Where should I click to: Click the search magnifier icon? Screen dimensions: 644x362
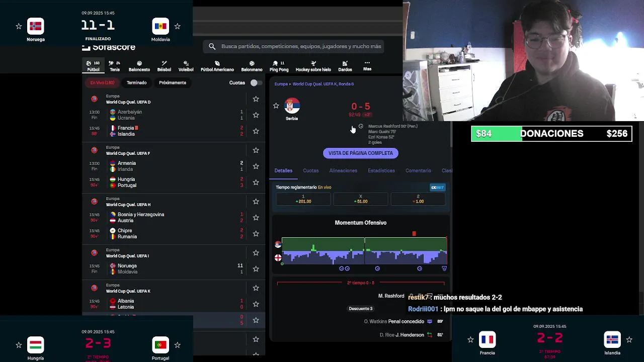pyautogui.click(x=212, y=46)
